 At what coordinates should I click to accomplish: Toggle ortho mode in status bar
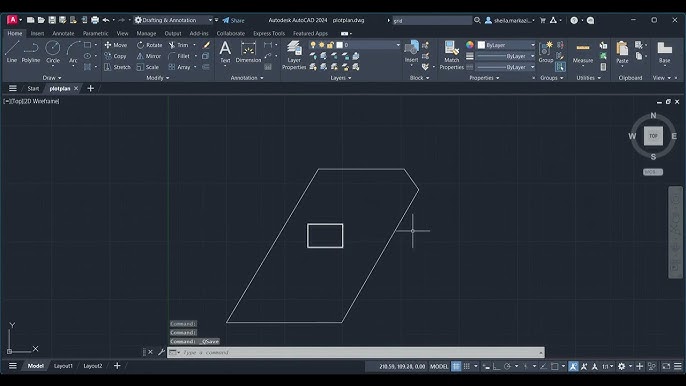[497, 366]
